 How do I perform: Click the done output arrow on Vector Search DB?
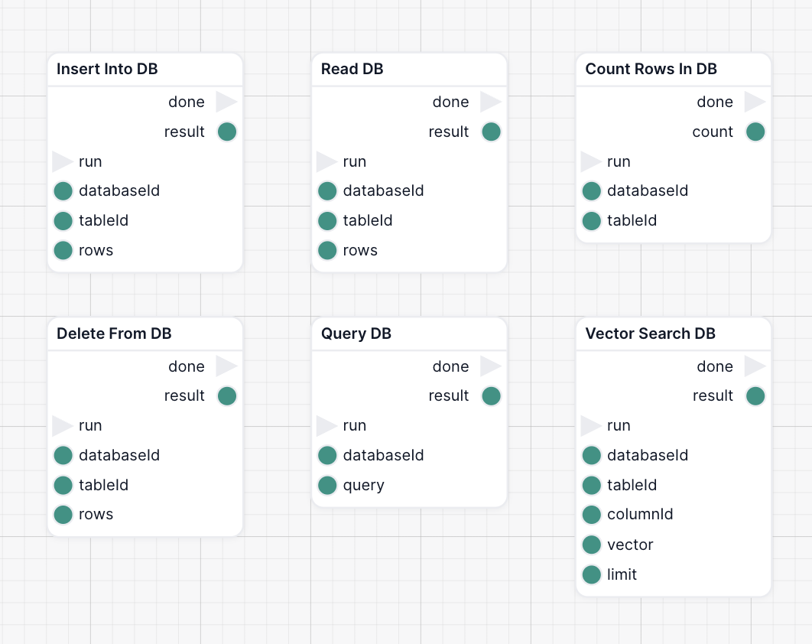click(754, 366)
